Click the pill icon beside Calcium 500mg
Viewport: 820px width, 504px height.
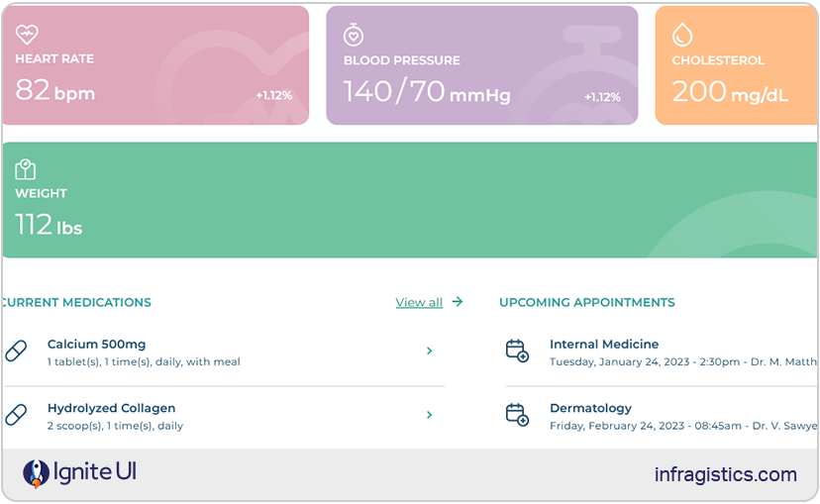point(16,352)
